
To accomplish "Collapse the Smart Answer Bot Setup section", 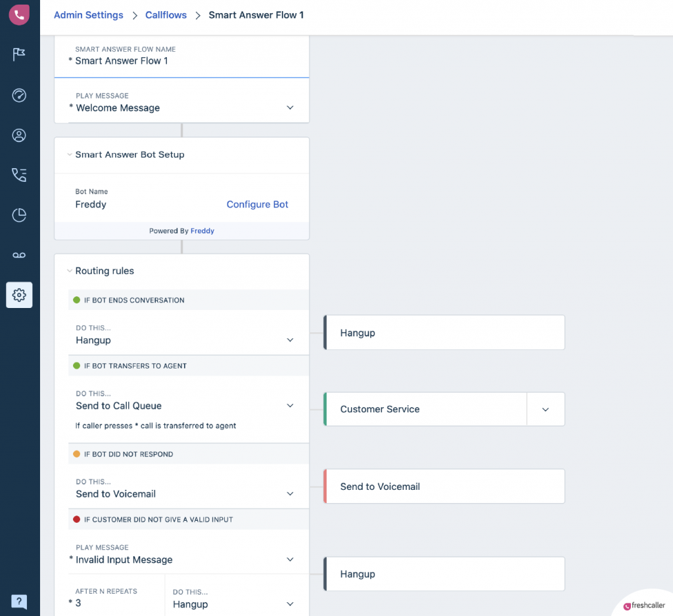I will click(70, 154).
